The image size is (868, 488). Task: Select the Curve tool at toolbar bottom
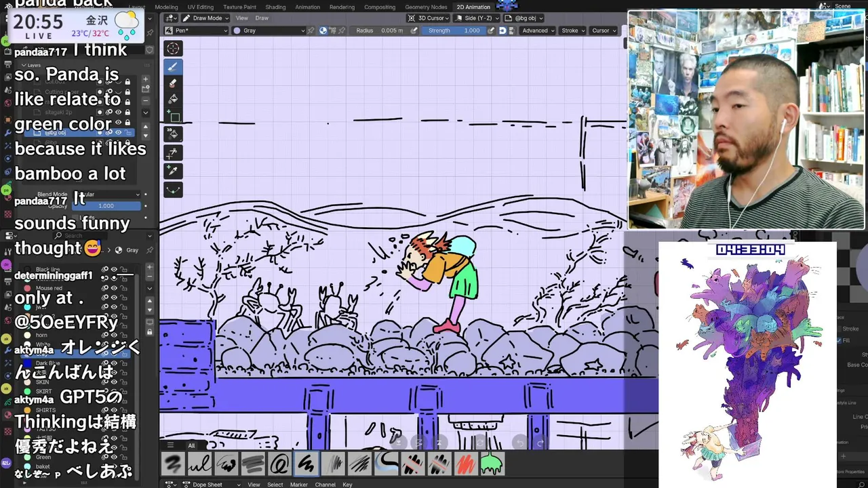tap(173, 190)
